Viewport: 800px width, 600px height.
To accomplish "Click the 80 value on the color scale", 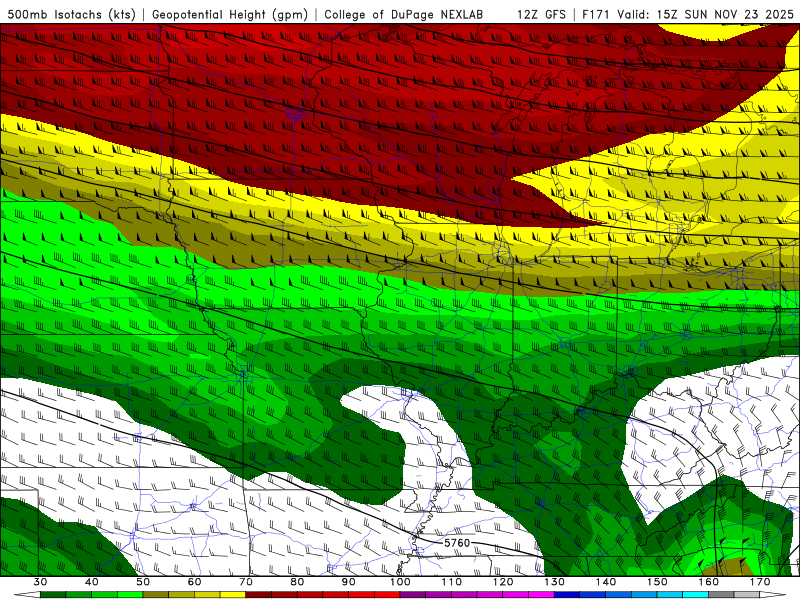I will coord(297,582).
